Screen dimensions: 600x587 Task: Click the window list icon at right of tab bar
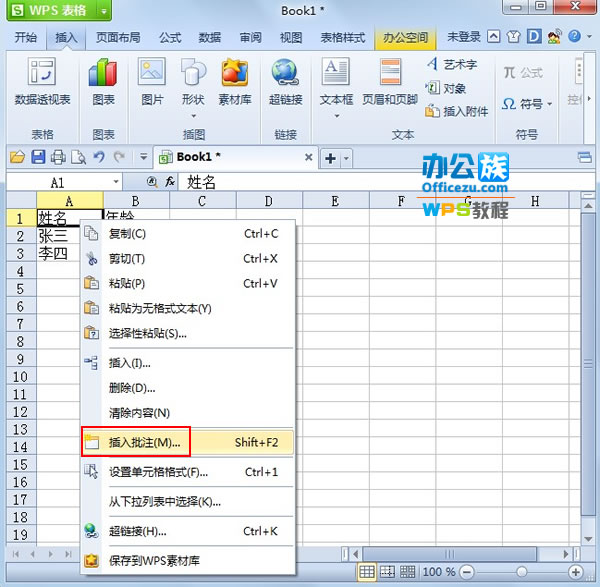pos(585,157)
